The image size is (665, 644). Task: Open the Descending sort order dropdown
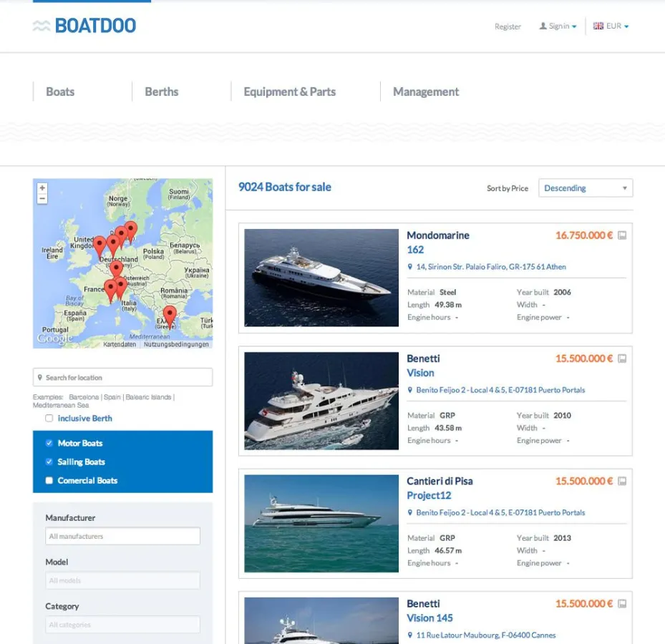point(585,188)
